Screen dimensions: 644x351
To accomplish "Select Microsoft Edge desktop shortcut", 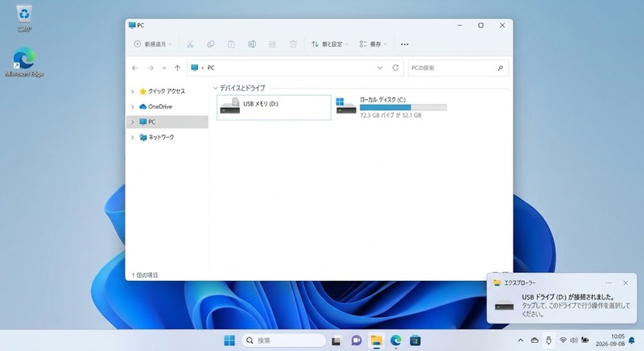I will 24,61.
